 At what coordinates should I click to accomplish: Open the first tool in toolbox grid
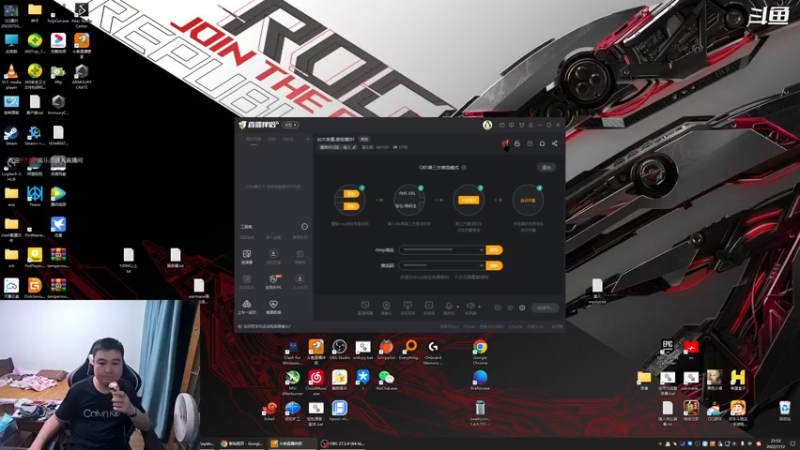pyautogui.click(x=246, y=257)
